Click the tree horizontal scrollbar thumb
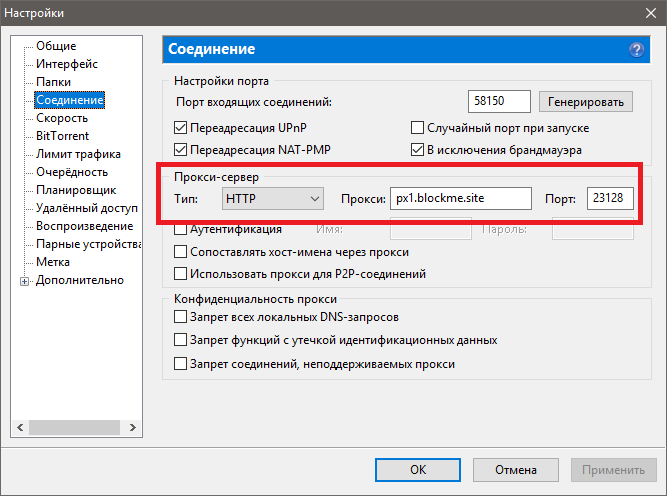The image size is (667, 496). 74,427
